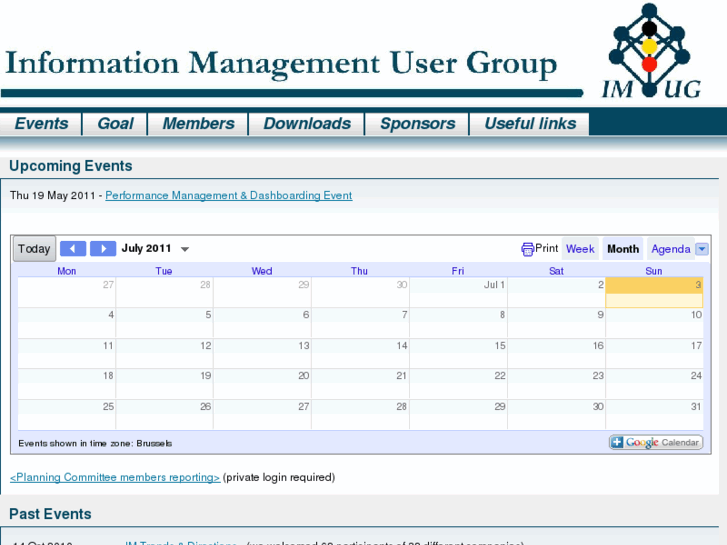The image size is (727, 545).
Task: Advance to next month with right arrow
Action: 103,249
